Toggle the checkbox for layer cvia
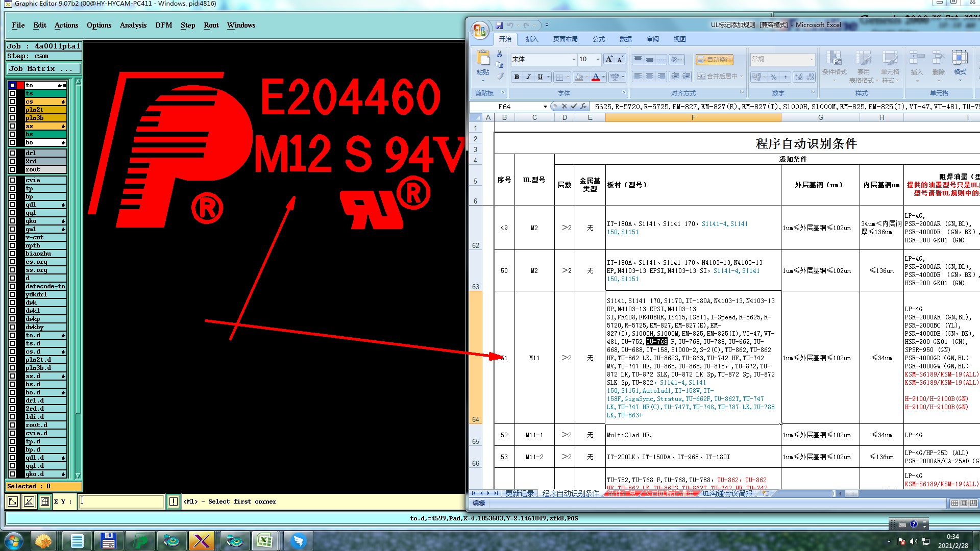980x551 pixels. pos(12,180)
